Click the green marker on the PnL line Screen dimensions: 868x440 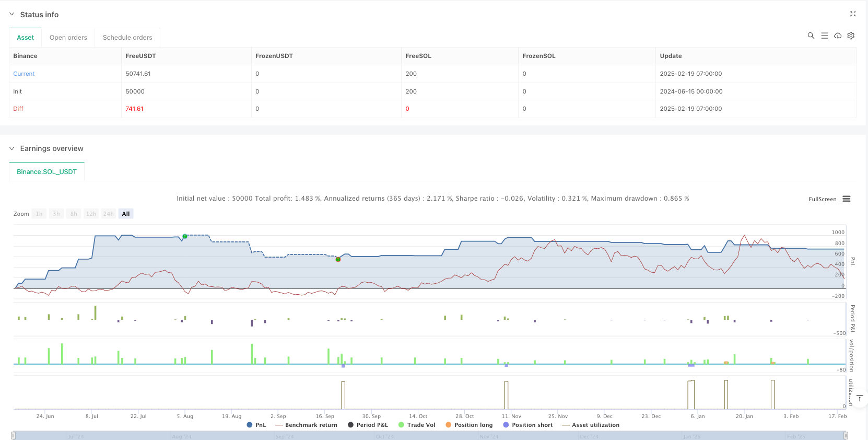(185, 237)
